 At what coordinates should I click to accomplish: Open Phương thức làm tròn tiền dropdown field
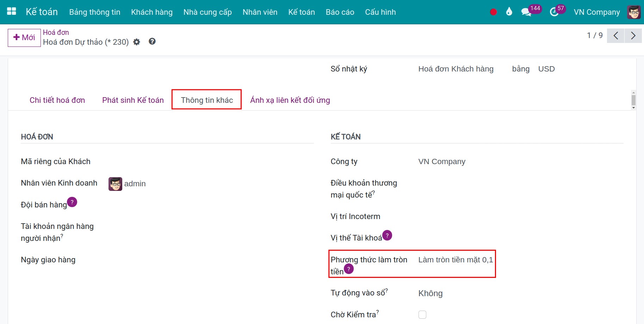[x=456, y=260]
